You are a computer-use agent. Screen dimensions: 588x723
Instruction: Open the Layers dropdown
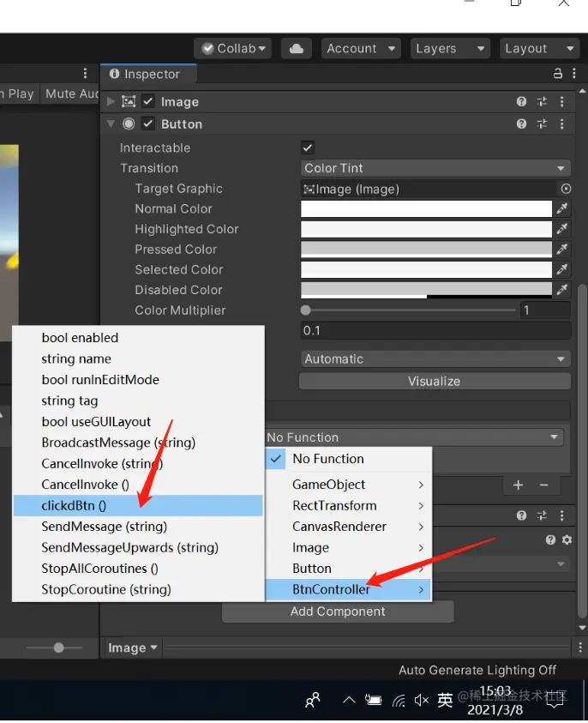pos(450,48)
